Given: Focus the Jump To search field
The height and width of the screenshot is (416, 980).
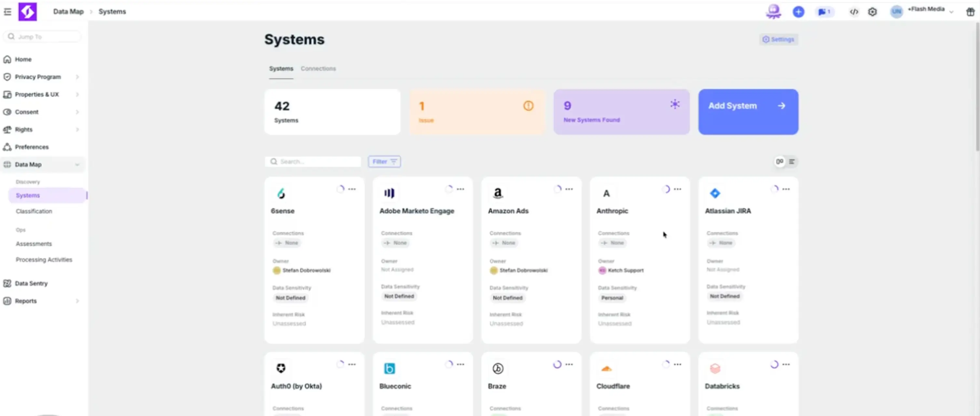Looking at the screenshot, I should click(42, 36).
